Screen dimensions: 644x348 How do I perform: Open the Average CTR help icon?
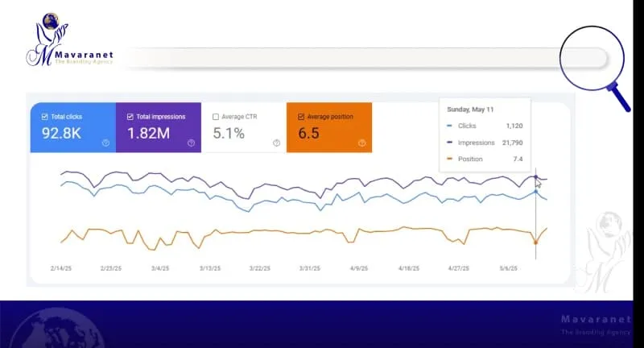tap(276, 143)
